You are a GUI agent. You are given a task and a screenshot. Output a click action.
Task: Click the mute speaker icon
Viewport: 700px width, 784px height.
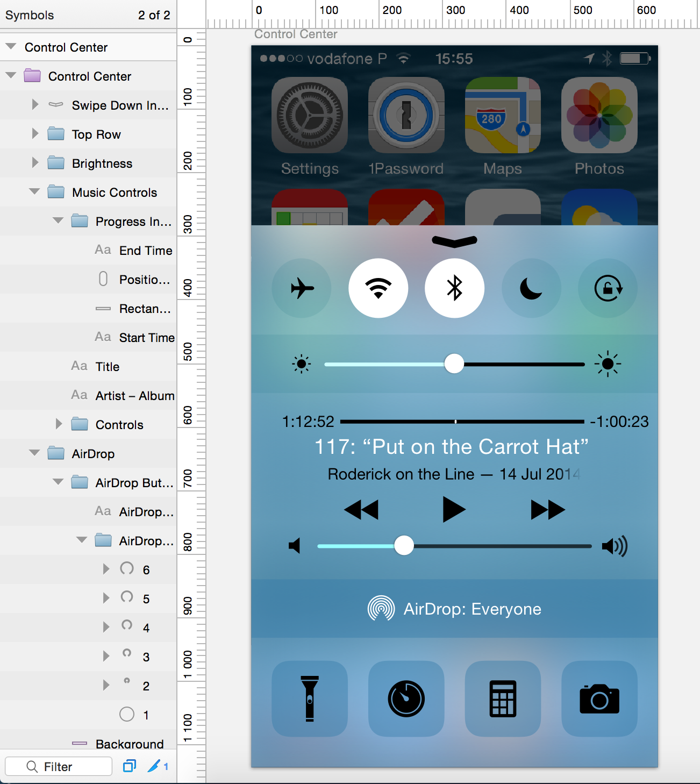coord(295,546)
